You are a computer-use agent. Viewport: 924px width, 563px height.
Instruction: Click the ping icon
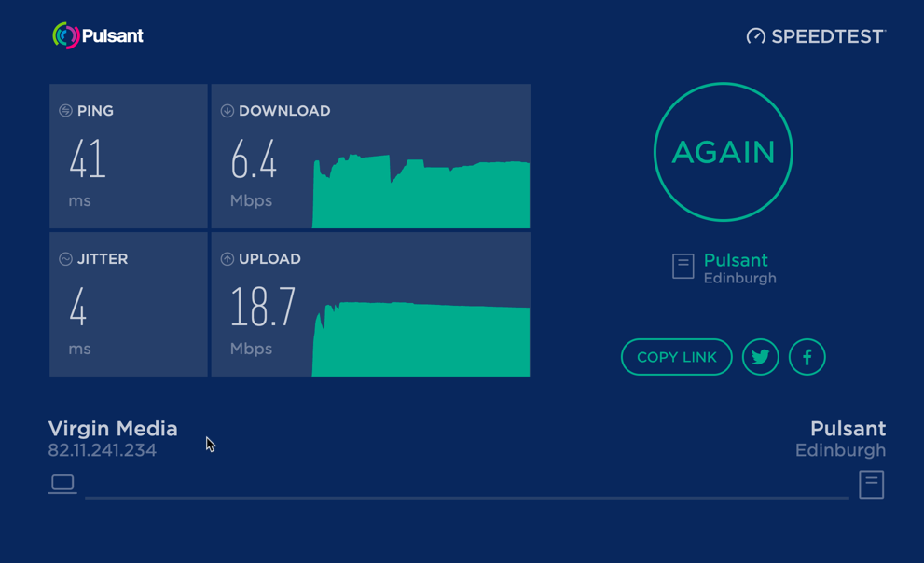[65, 111]
